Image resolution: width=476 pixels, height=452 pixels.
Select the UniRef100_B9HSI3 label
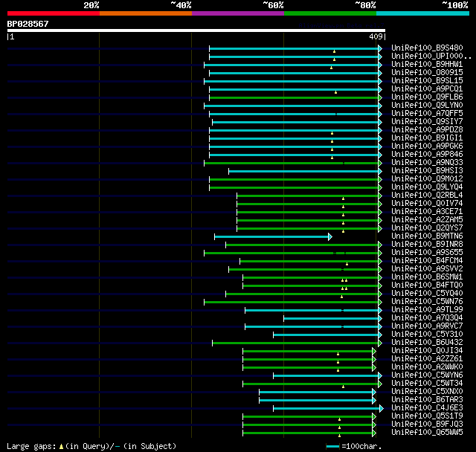click(427, 171)
